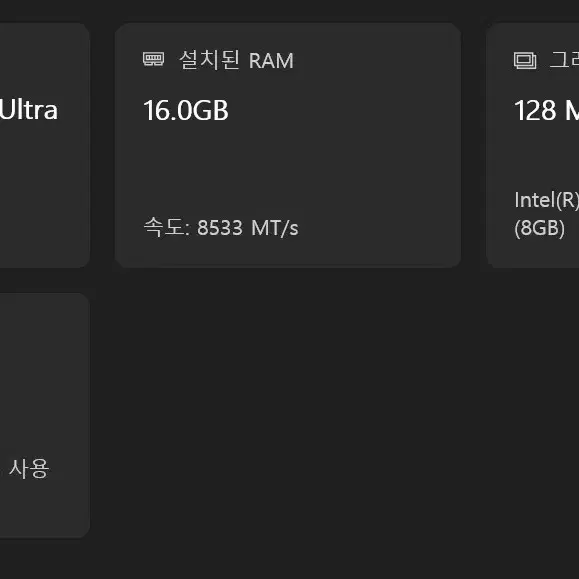Click the 사용 storage usage label
This screenshot has height=579, width=579.
point(29,469)
